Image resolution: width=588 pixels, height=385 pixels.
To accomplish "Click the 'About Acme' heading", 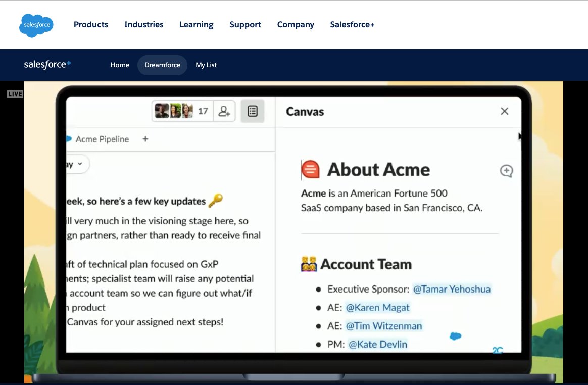I will point(378,170).
